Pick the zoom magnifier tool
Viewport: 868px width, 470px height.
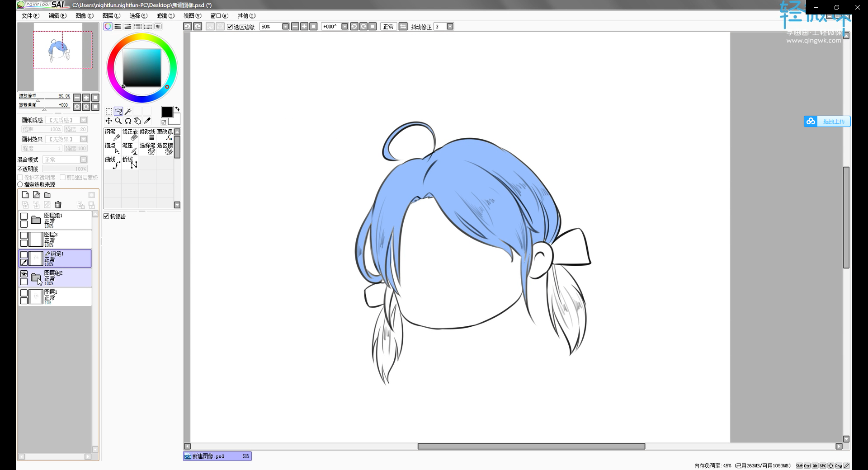click(x=118, y=121)
